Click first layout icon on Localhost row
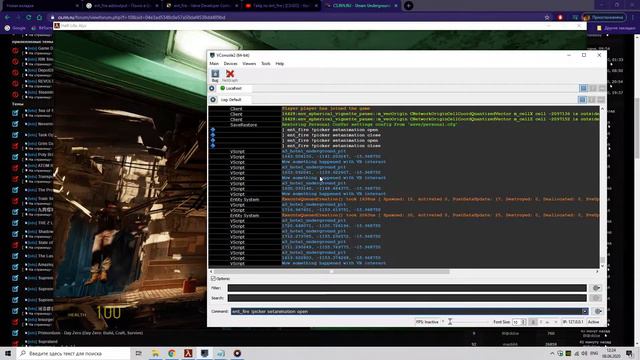 coord(584,88)
